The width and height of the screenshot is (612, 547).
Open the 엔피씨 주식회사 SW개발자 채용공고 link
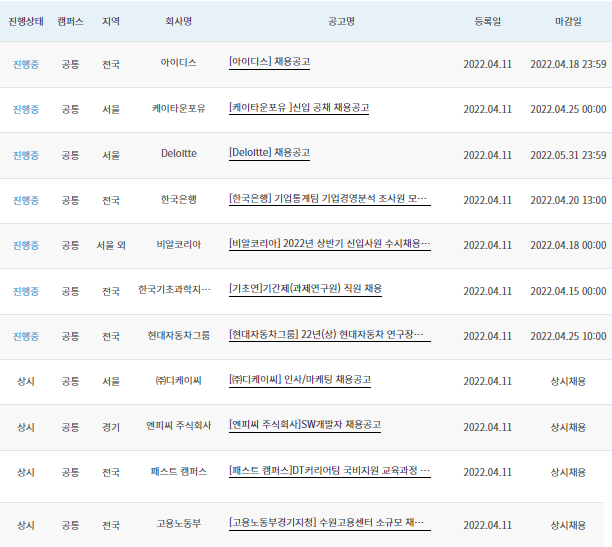305,424
